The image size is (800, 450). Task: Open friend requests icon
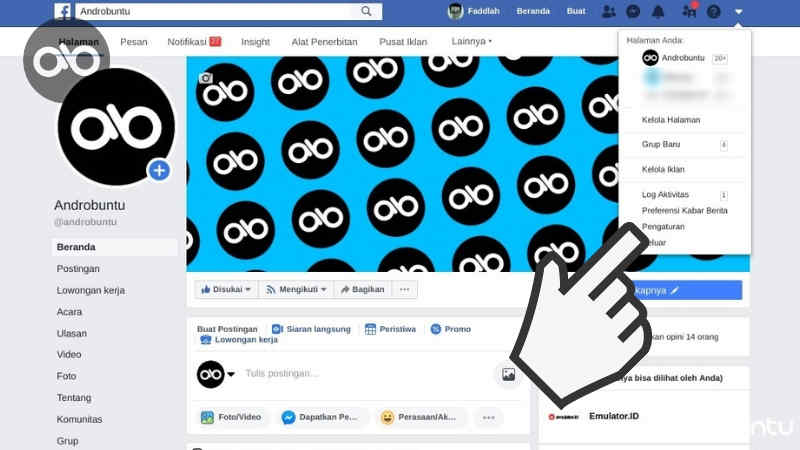[x=608, y=11]
